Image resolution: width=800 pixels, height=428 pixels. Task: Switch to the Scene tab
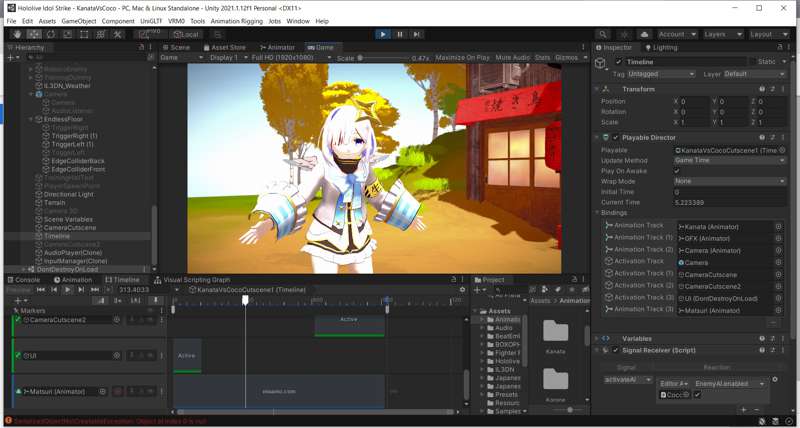[177, 47]
